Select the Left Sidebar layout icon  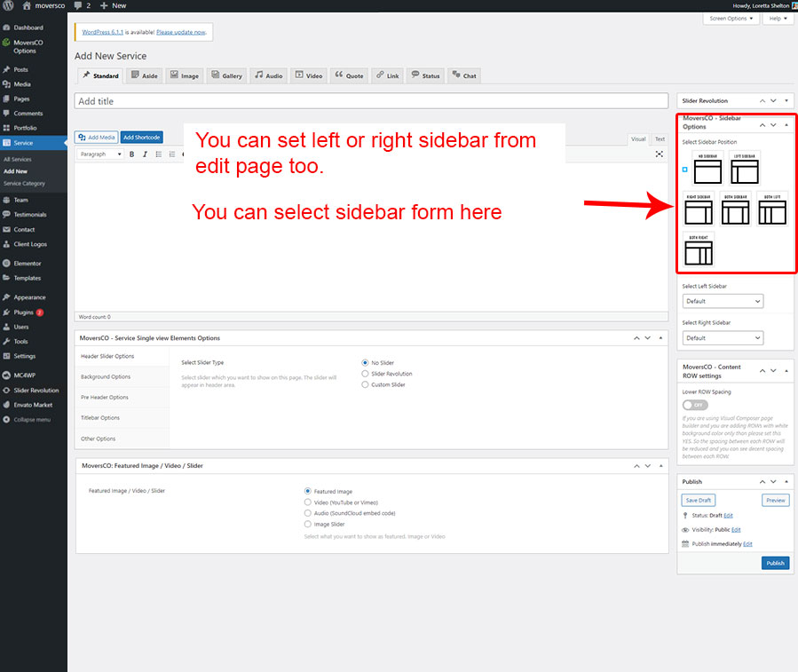coord(744,168)
